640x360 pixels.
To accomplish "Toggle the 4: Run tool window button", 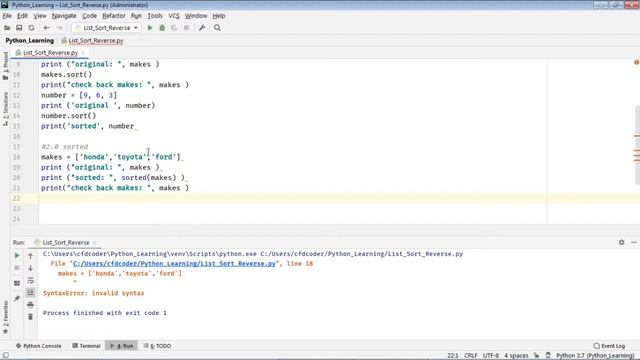I will 122,346.
